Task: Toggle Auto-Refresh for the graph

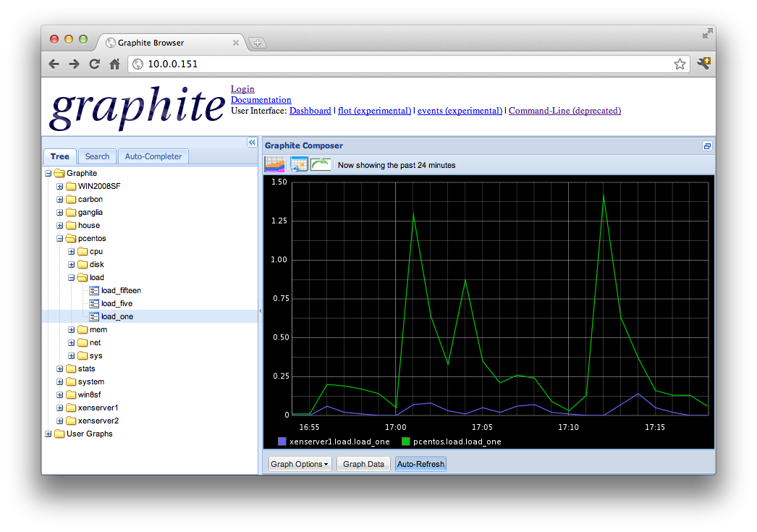Action: click(420, 463)
